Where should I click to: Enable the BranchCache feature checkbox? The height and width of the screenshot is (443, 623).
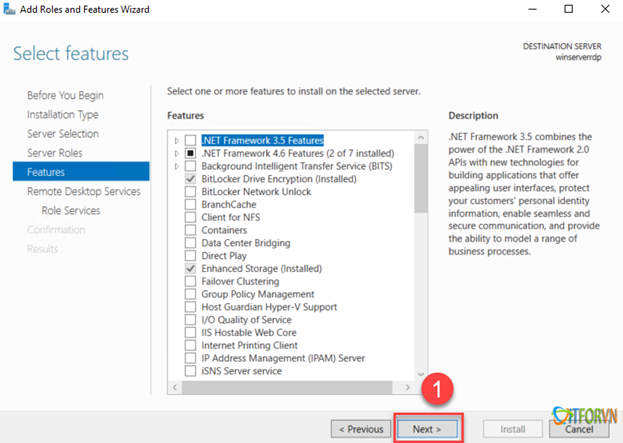[190, 204]
